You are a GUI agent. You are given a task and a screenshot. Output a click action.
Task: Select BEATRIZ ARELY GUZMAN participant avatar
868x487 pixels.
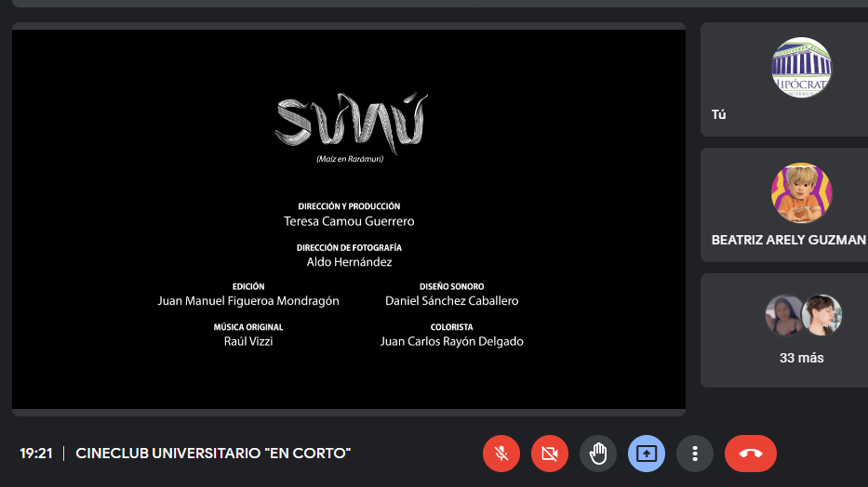tap(802, 193)
